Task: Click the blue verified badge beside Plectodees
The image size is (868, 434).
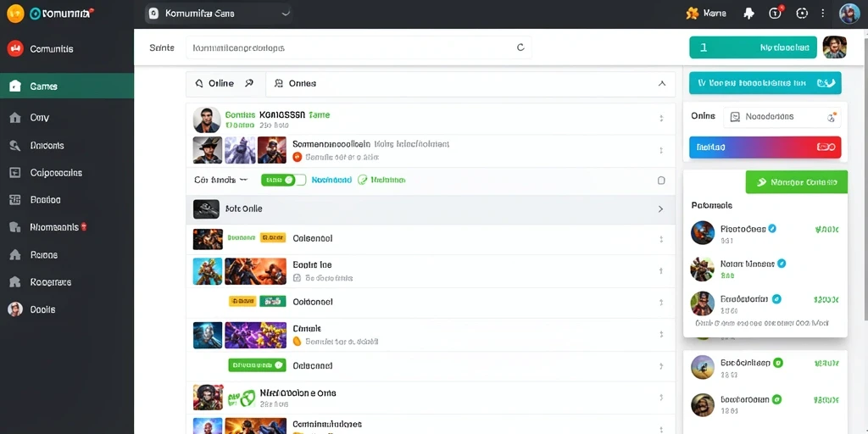Action: click(x=772, y=229)
